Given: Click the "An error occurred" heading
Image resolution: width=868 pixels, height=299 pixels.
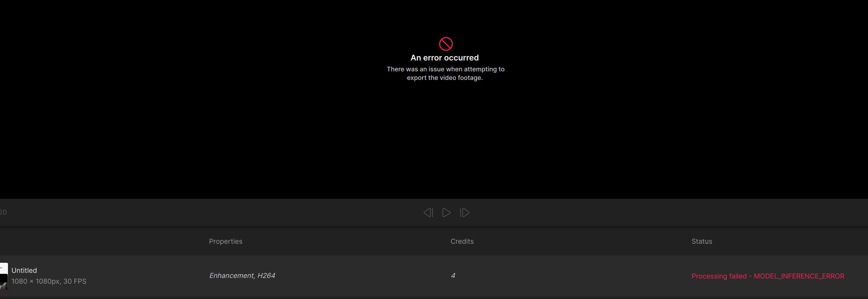Looking at the screenshot, I should (445, 58).
